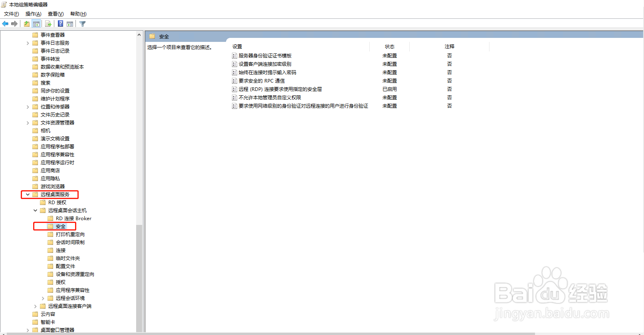The width and height of the screenshot is (644, 335).
Task: Click the 已启用 status cell
Action: tap(390, 89)
